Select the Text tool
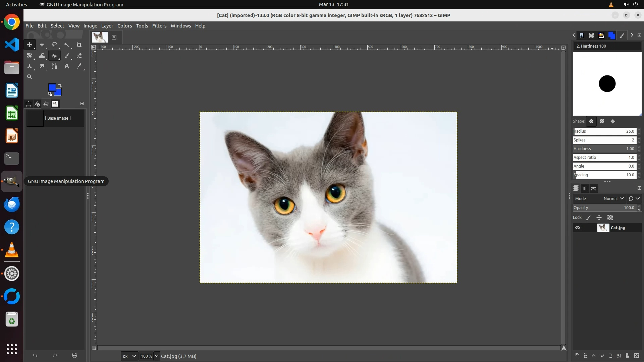This screenshot has height=362, width=644. tap(66, 66)
